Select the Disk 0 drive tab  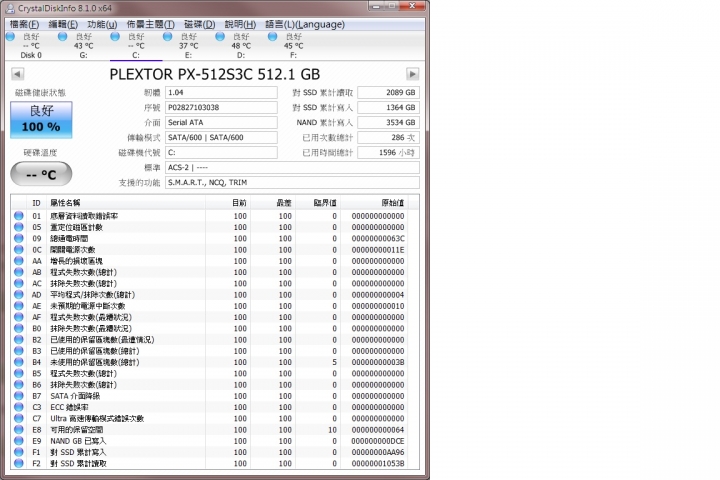coord(31,45)
